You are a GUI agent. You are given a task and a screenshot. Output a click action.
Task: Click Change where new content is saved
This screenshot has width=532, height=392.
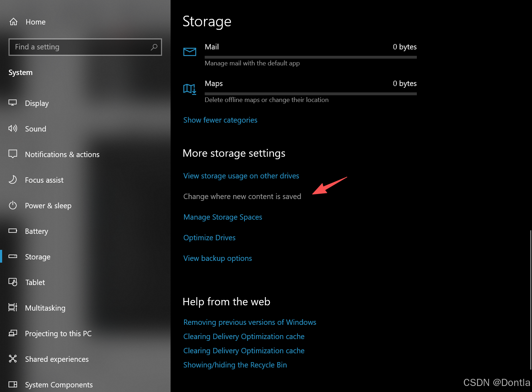tap(242, 197)
